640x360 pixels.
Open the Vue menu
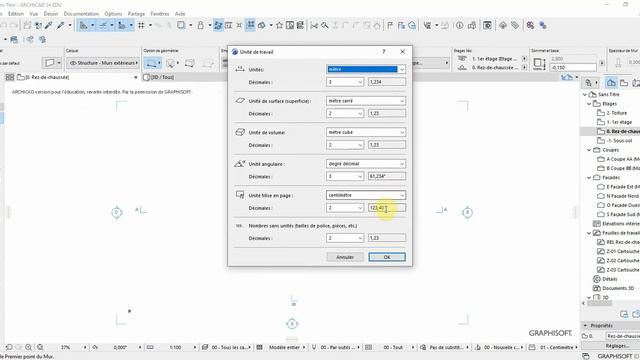33,14
